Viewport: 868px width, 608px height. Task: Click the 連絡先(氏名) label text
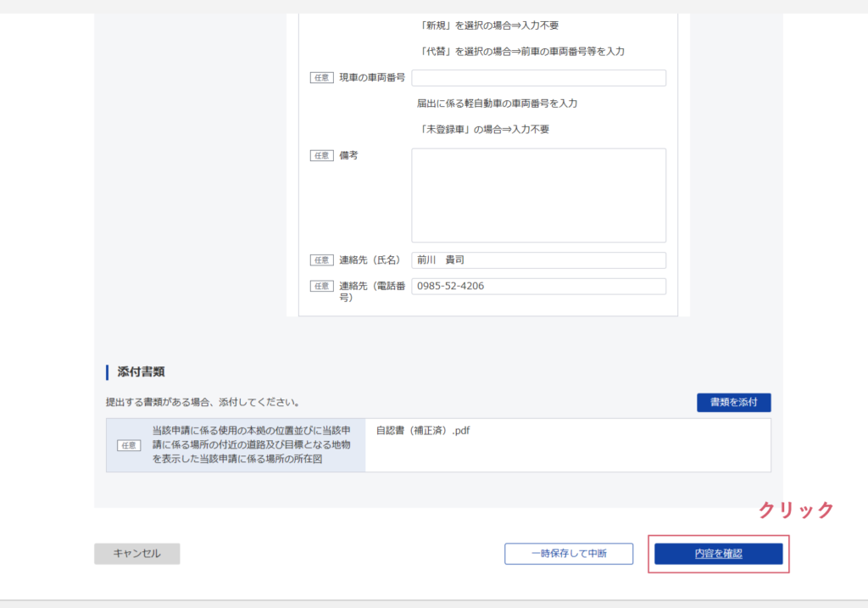point(370,260)
